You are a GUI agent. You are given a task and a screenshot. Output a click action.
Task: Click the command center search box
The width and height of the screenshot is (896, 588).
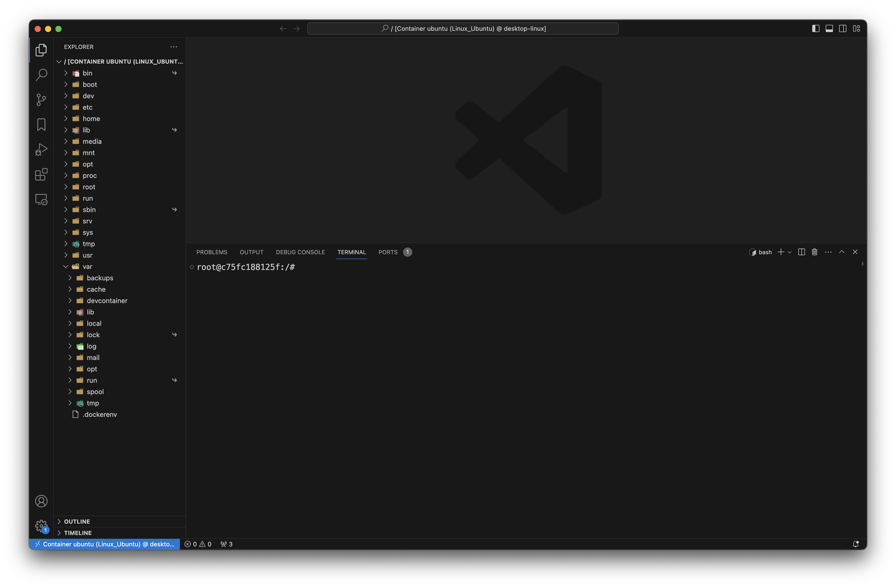463,29
